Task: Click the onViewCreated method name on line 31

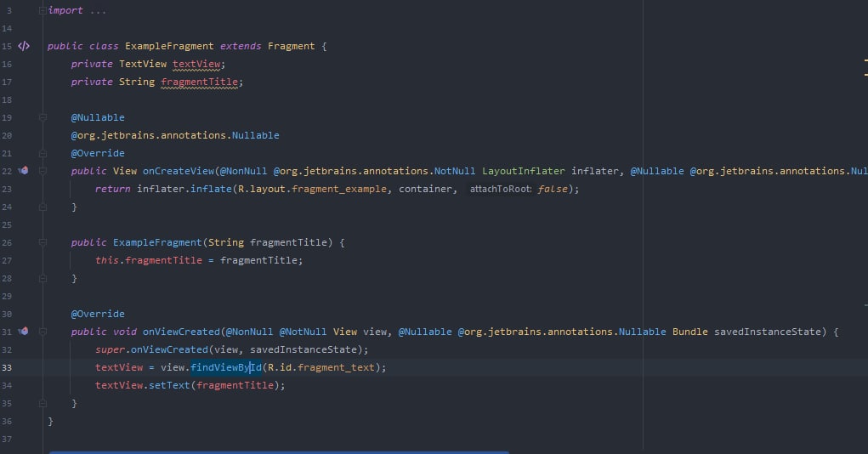Action: coord(182,332)
